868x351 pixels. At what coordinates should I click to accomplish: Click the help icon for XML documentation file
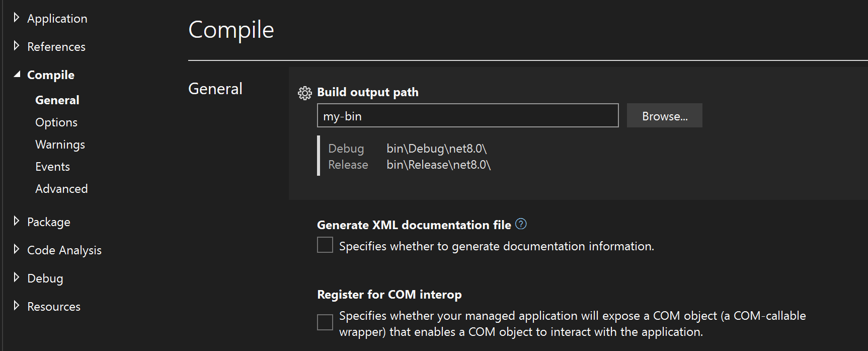tap(521, 224)
